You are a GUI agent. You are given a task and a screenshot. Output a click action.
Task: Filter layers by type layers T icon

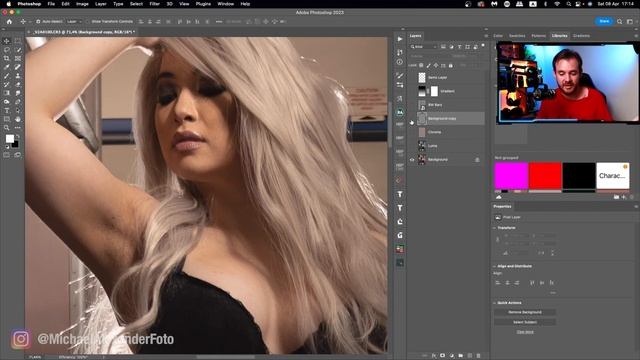tap(459, 47)
